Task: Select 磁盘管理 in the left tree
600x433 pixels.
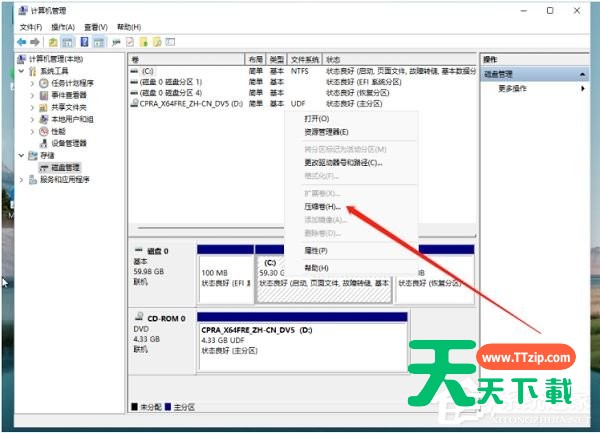Action: [x=65, y=168]
